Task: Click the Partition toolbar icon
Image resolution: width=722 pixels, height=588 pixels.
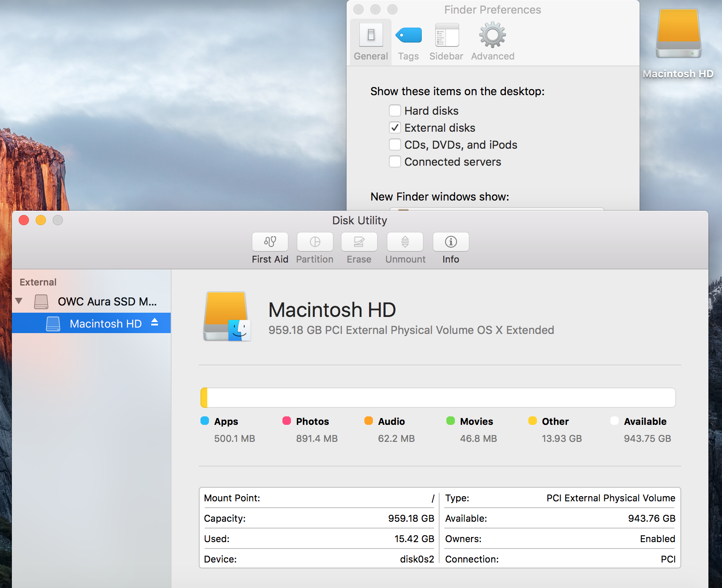Action: 315,242
